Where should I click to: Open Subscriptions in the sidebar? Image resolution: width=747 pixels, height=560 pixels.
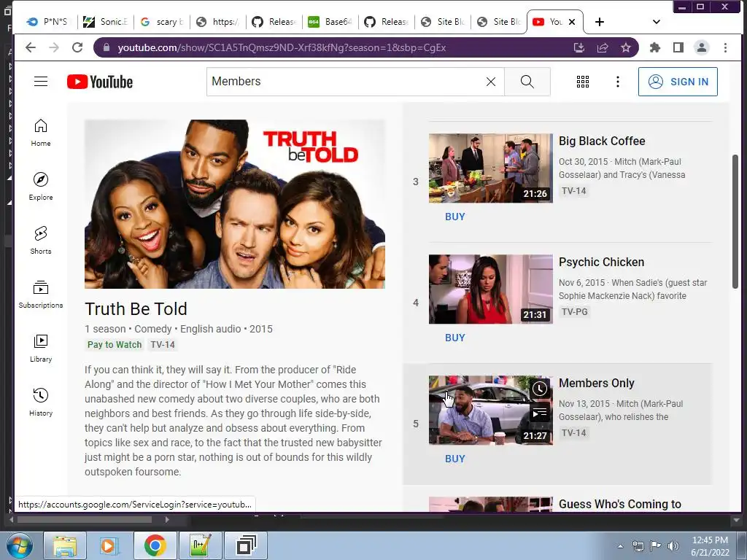click(x=41, y=295)
